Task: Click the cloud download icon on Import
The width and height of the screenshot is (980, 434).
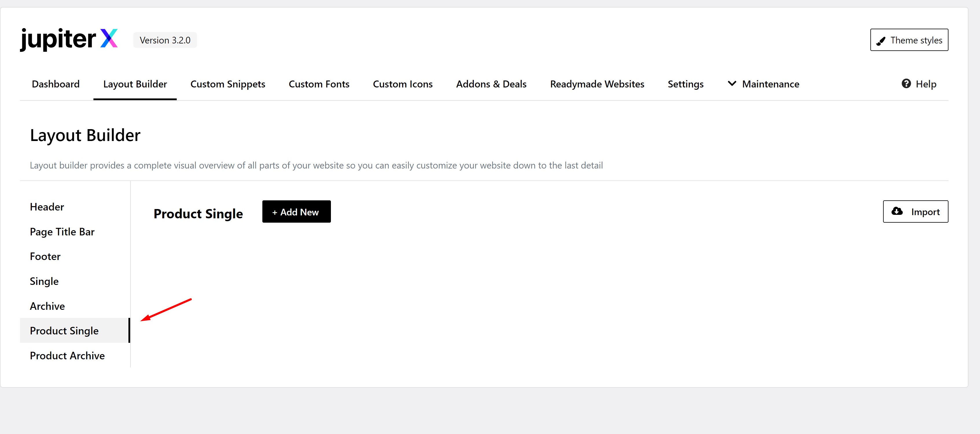Action: pos(897,211)
